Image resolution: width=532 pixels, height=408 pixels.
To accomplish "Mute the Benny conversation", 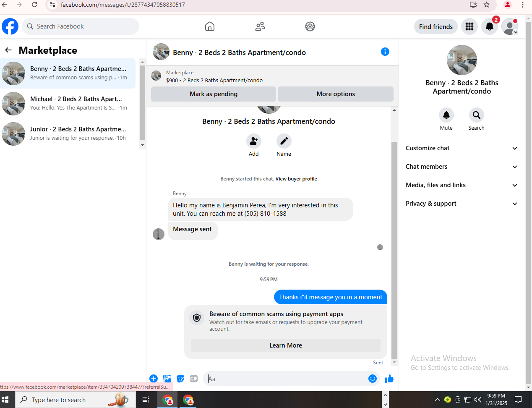I will [x=446, y=115].
